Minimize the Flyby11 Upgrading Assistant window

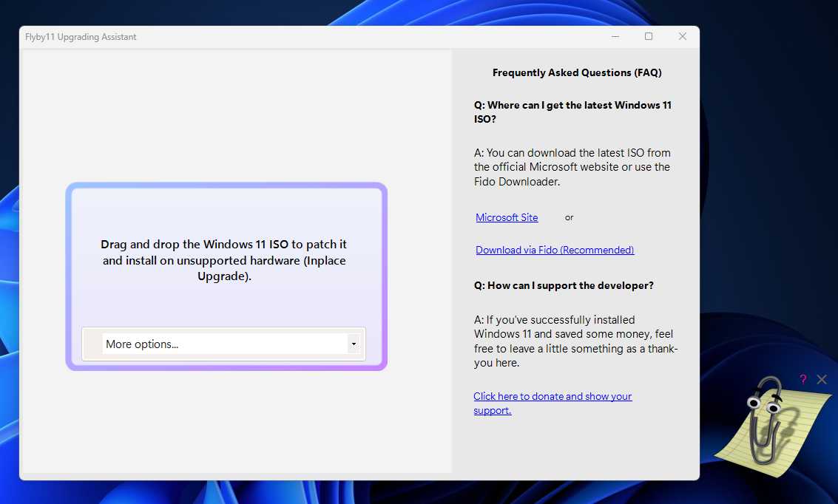pos(615,36)
